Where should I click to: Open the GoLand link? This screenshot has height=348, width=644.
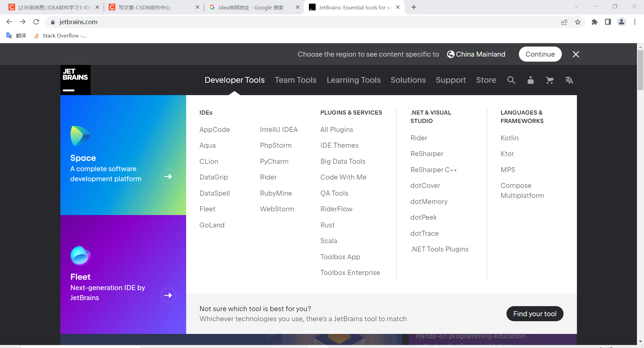coord(212,225)
